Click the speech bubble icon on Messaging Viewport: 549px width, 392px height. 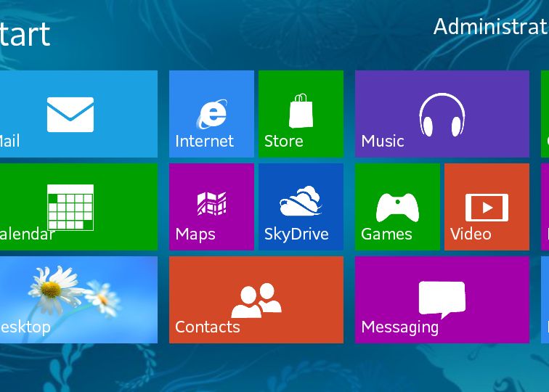(442, 299)
